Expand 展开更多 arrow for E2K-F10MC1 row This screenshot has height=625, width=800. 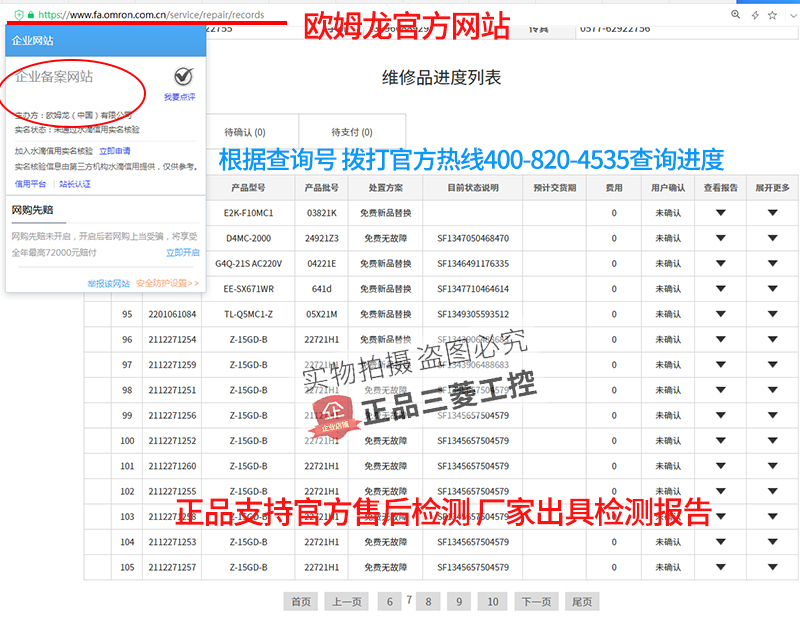(772, 213)
